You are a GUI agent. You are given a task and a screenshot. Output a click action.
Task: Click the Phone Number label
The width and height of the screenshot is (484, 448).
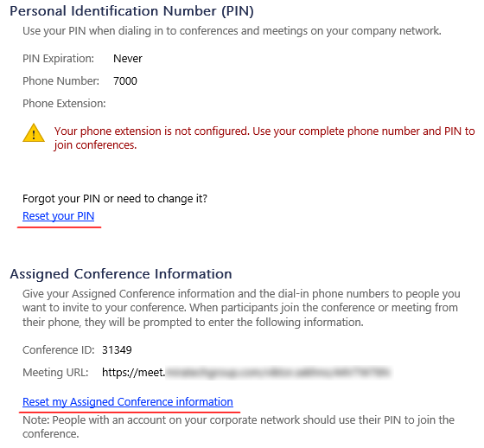[x=60, y=81]
